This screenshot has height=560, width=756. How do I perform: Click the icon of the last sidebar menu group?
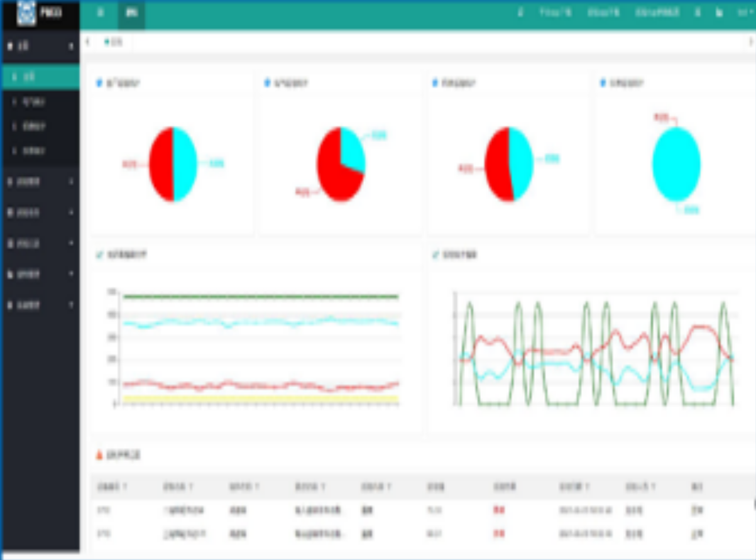pos(9,305)
